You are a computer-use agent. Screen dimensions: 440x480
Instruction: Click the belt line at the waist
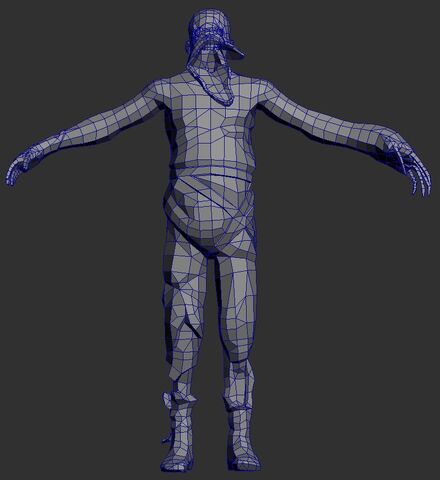[x=212, y=167]
